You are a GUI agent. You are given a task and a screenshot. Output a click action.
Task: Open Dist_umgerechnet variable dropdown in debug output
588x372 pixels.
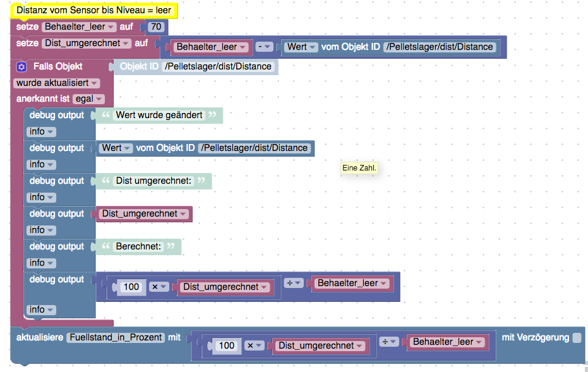(x=144, y=213)
